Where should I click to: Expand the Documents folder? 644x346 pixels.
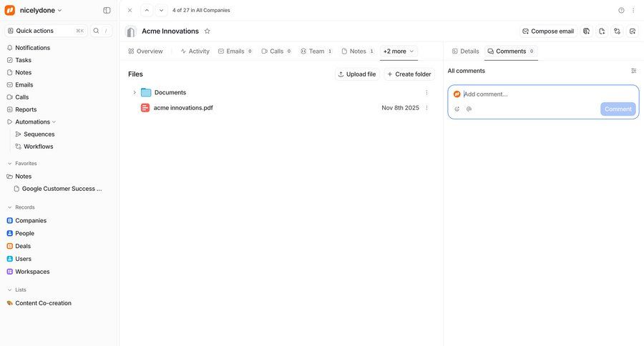coord(135,92)
